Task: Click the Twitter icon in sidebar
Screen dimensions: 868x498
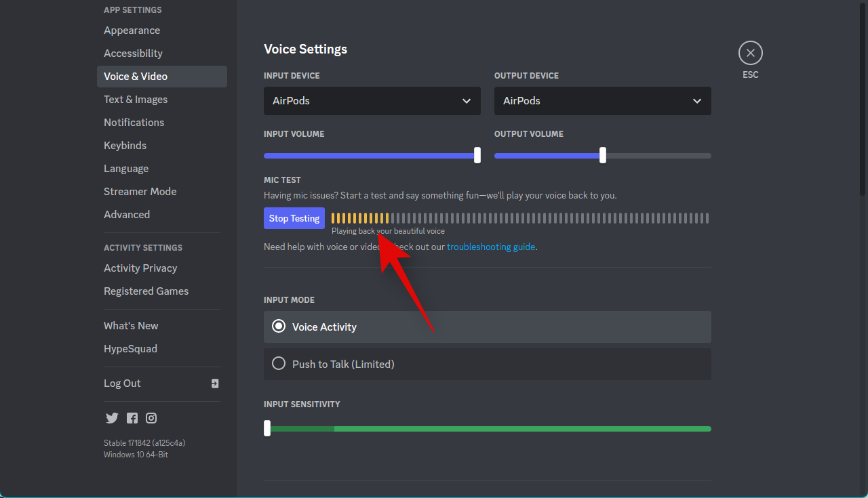Action: (112, 418)
